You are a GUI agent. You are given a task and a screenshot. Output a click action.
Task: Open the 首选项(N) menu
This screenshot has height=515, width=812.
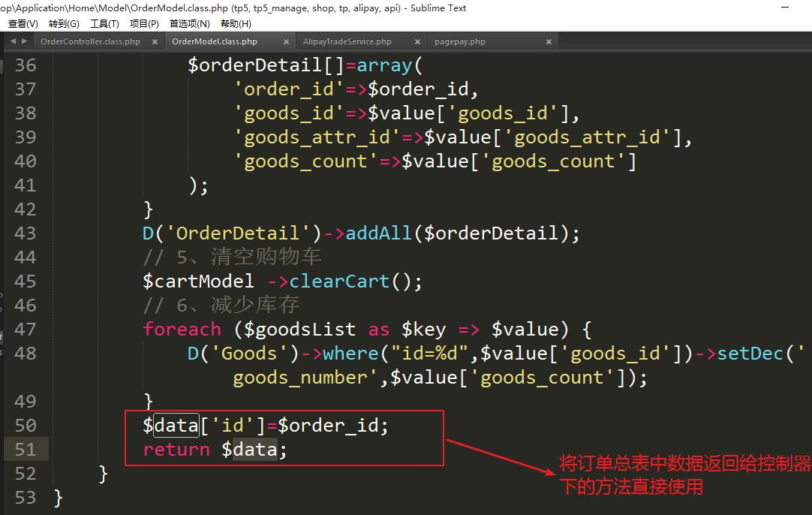(x=189, y=23)
